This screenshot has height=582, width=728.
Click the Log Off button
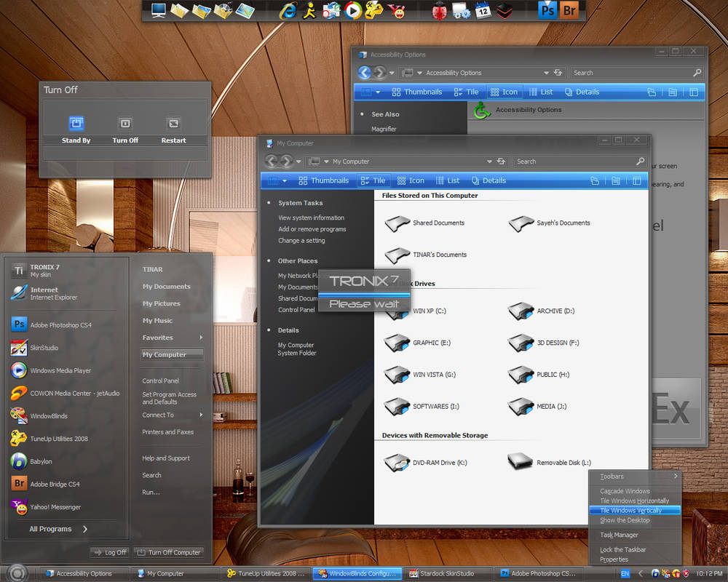[110, 552]
